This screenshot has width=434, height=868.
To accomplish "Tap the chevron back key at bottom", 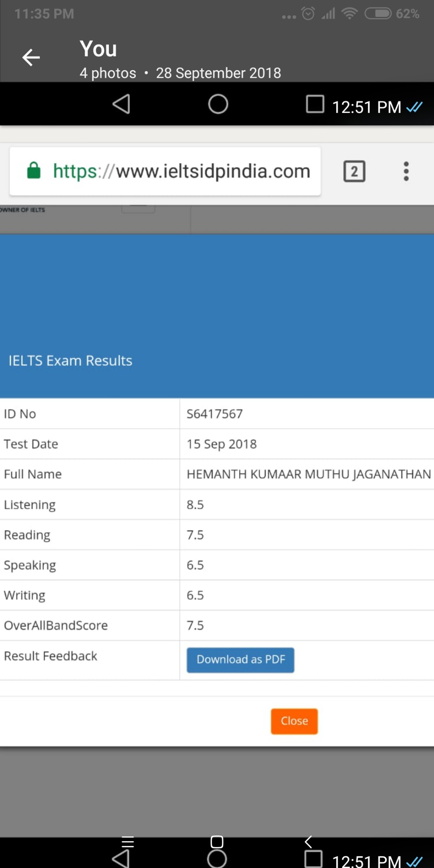I will click(308, 842).
